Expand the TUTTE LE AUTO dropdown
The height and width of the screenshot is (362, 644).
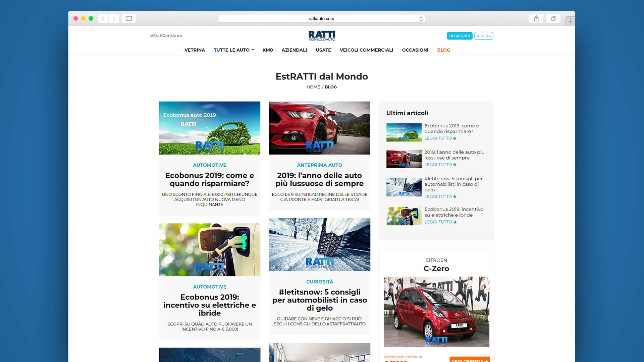point(234,50)
